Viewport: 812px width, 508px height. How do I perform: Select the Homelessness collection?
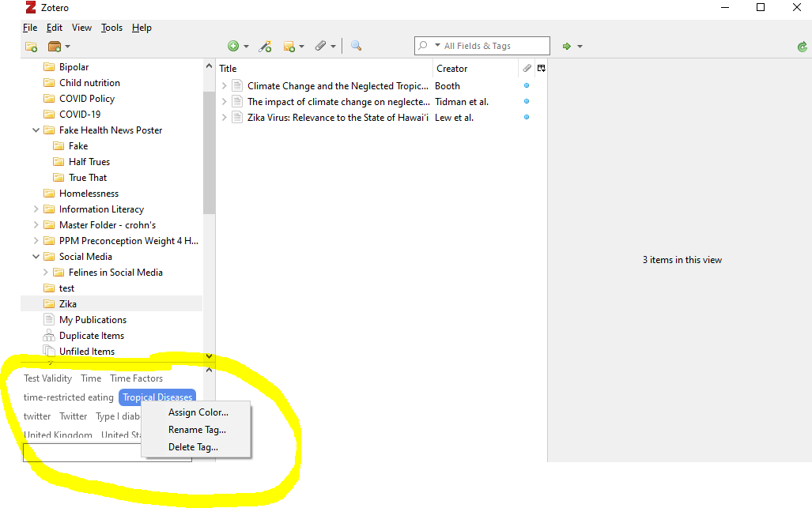(89, 194)
